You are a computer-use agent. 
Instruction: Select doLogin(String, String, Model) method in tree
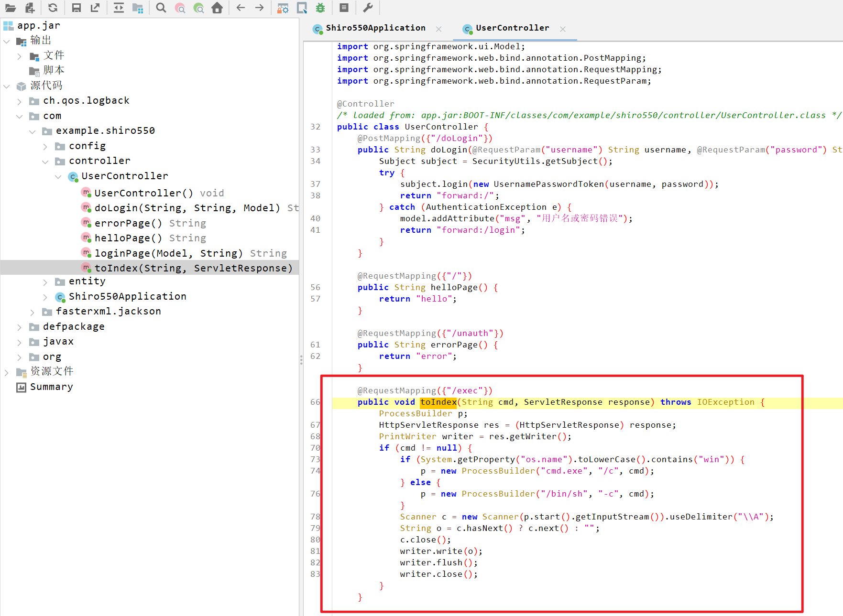click(187, 208)
